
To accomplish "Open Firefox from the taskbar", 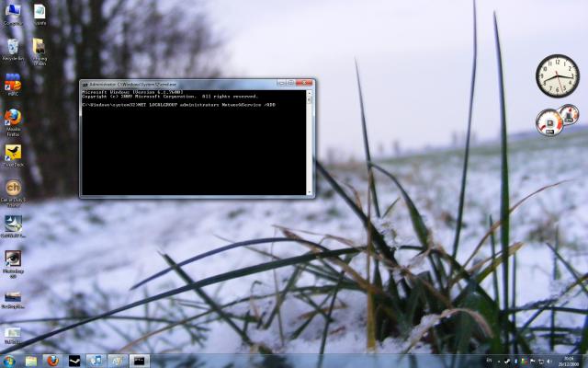I will 52,361.
